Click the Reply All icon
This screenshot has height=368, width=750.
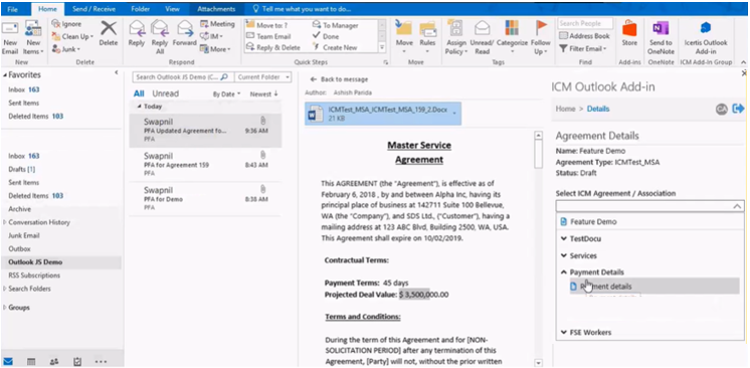click(160, 28)
